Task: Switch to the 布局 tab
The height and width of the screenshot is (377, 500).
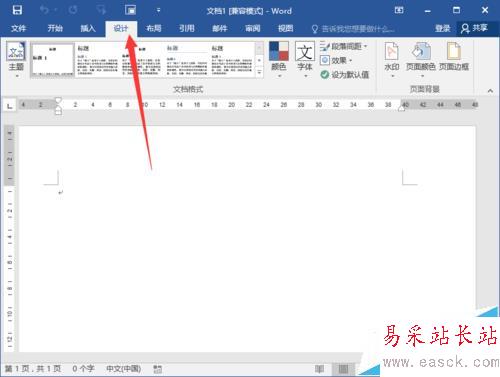Action: pos(154,28)
